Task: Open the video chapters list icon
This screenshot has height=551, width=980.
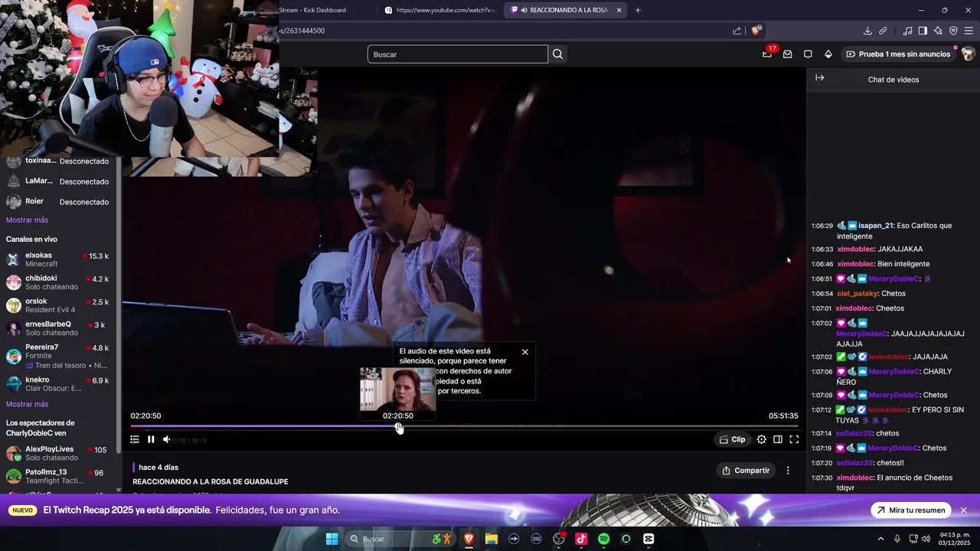Action: [135, 439]
